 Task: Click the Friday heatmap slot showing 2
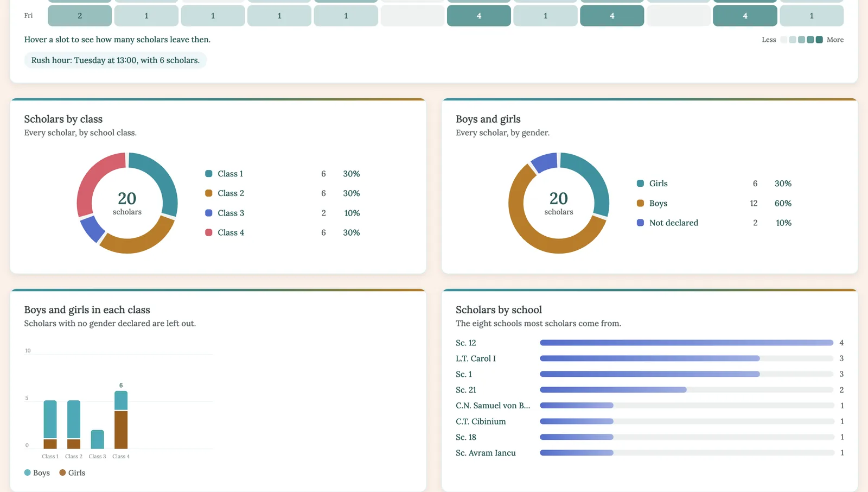point(80,16)
